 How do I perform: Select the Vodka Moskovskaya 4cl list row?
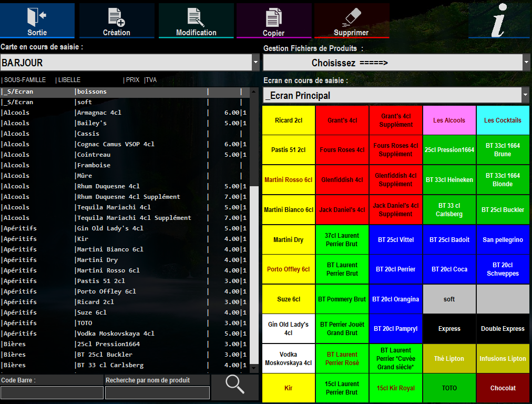pos(115,334)
